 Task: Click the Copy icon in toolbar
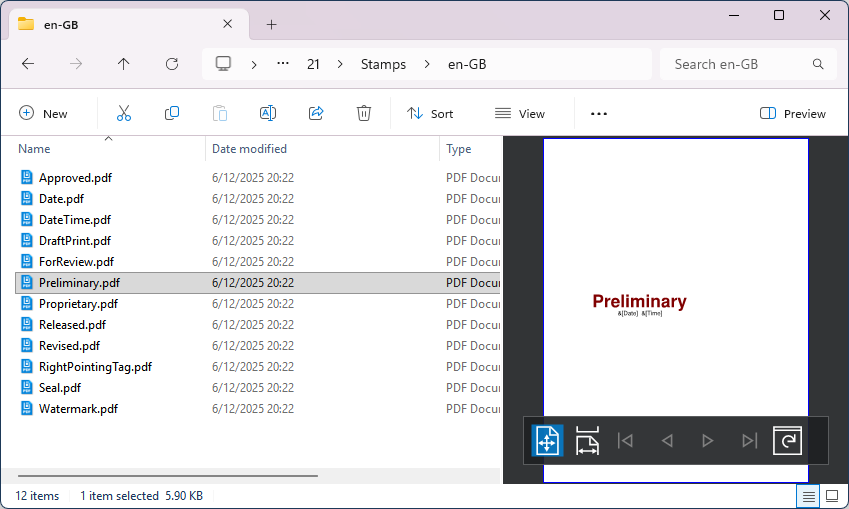tap(172, 114)
